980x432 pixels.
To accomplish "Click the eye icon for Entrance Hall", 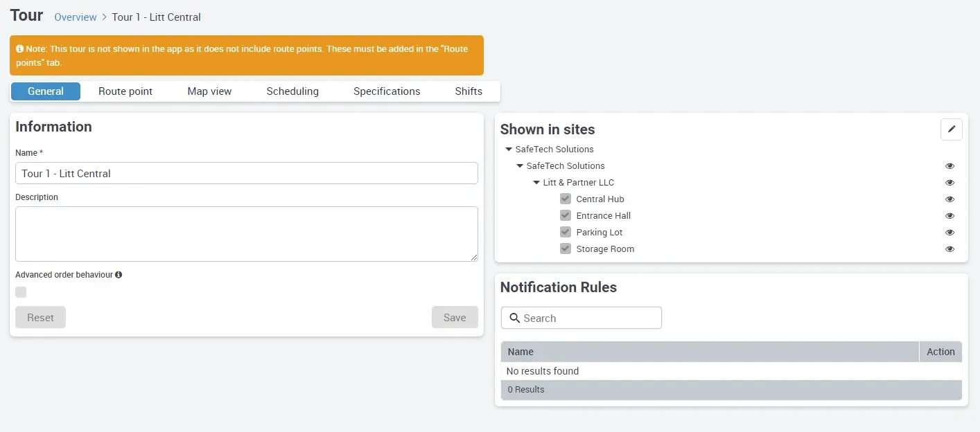I will point(950,216).
